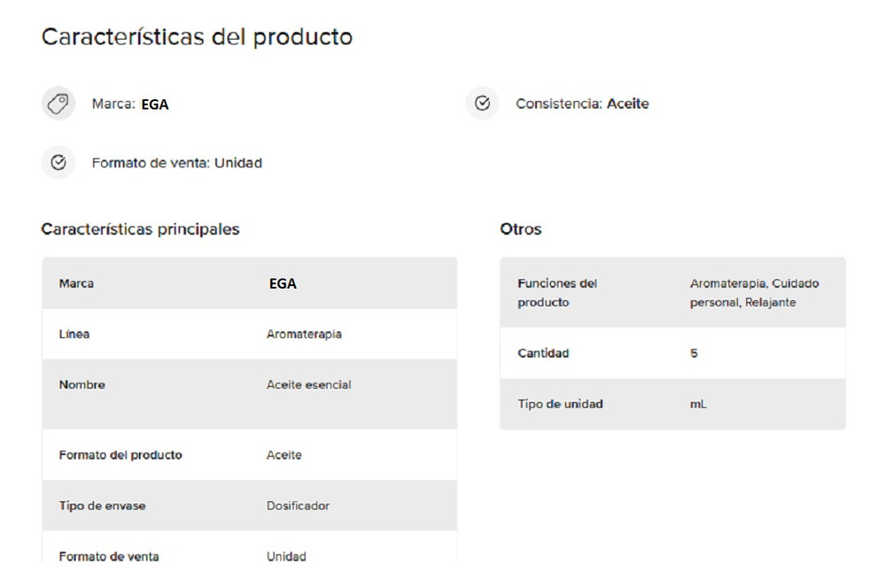
Task: Select the Funciones del producto label
Action: [x=557, y=292]
